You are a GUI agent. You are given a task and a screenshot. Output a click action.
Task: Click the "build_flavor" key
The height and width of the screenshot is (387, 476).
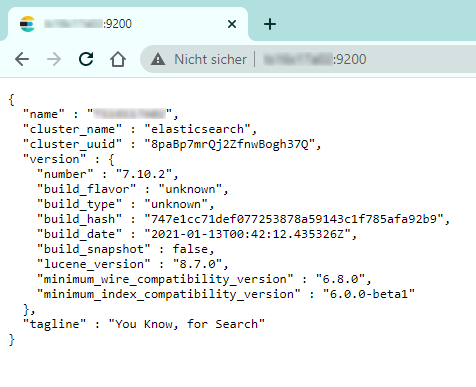[86, 189]
